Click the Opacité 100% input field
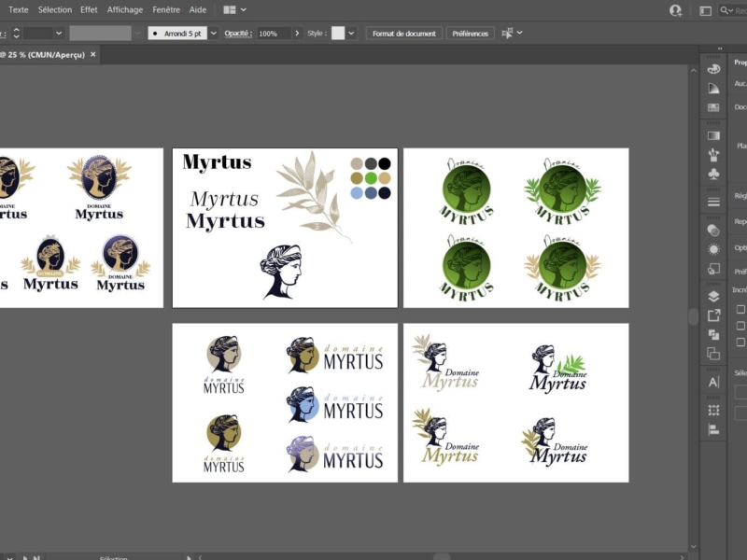 coord(273,33)
